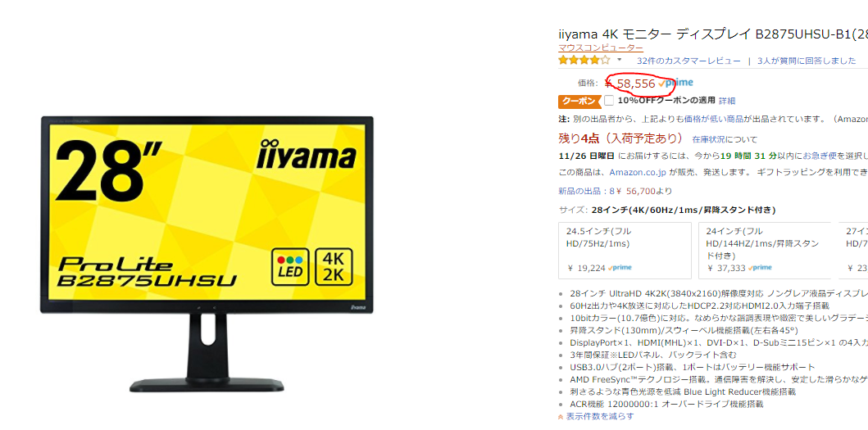
Task: Open 新品の出品 offers link
Action: pyautogui.click(x=616, y=192)
